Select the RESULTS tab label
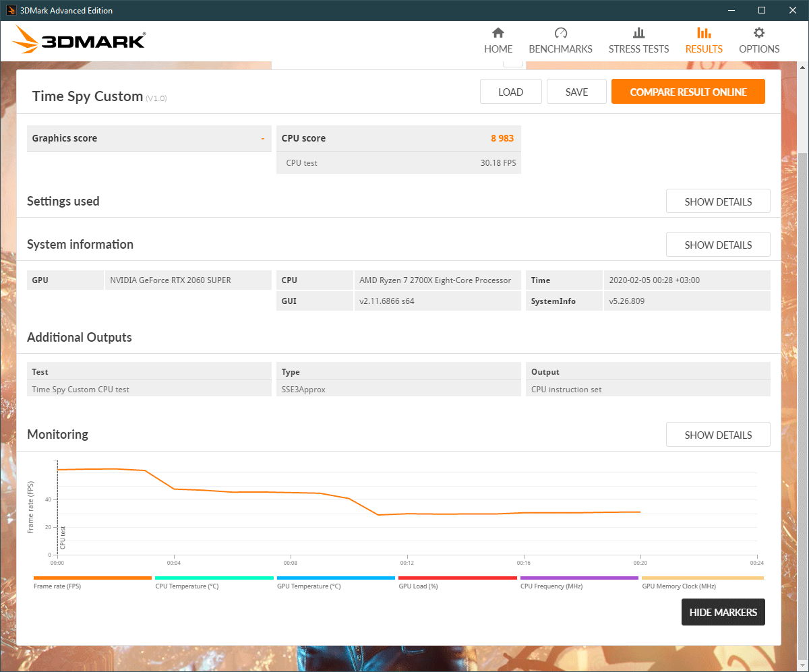The width and height of the screenshot is (809, 672). [704, 49]
